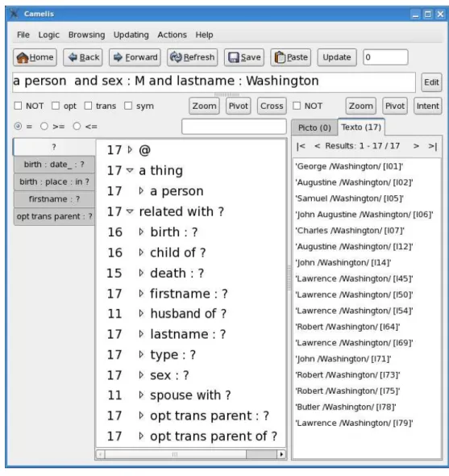The image size is (449, 476).
Task: Switch to the Picto (0) tab
Action: click(x=314, y=127)
